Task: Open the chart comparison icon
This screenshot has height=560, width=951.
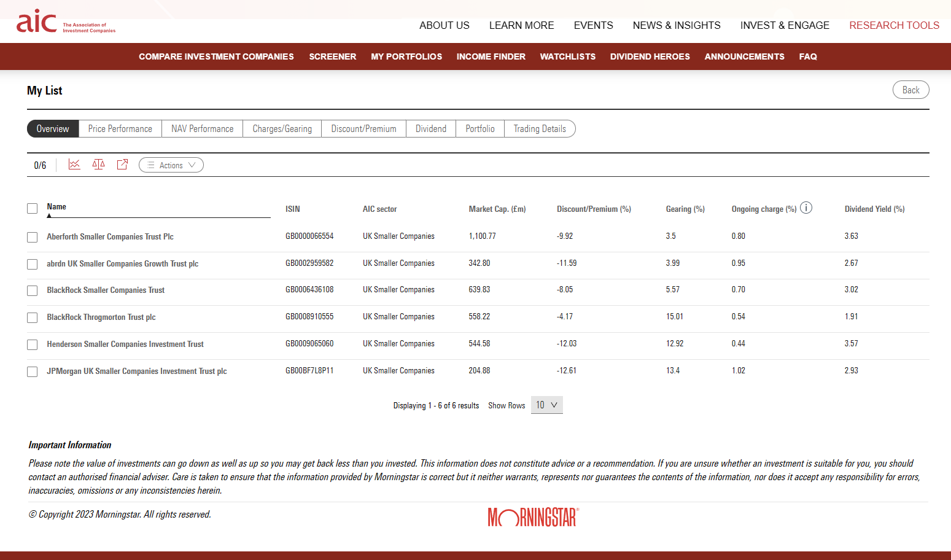Action: point(74,165)
